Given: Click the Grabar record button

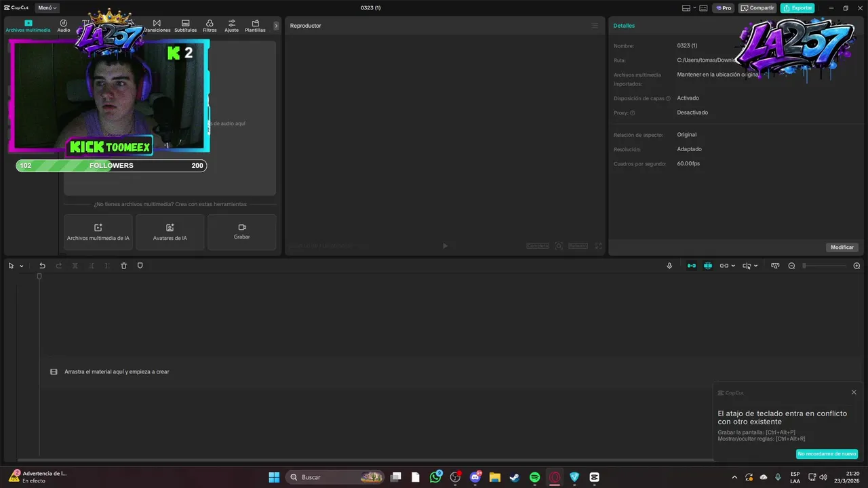Looking at the screenshot, I should tap(242, 232).
